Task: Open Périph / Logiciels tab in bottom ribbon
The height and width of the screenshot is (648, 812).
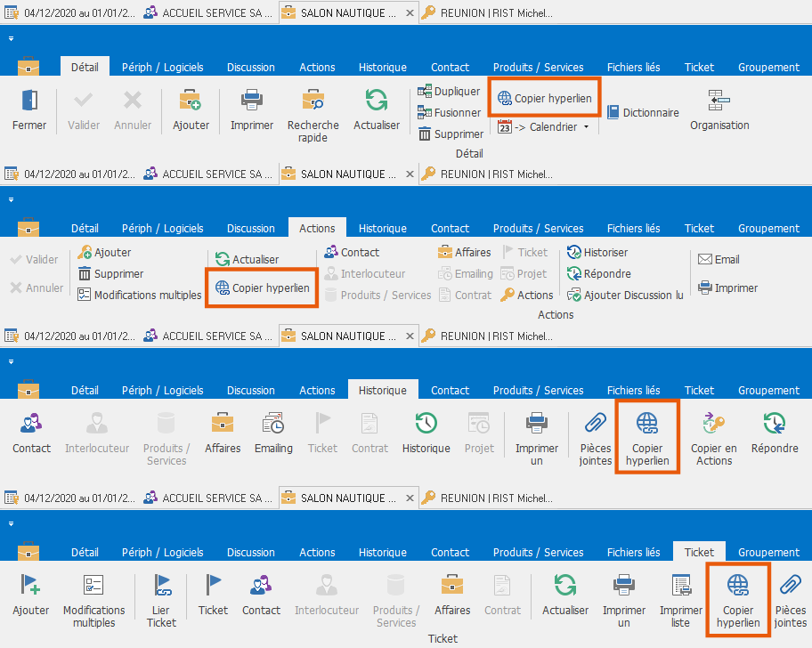Action: click(x=162, y=553)
